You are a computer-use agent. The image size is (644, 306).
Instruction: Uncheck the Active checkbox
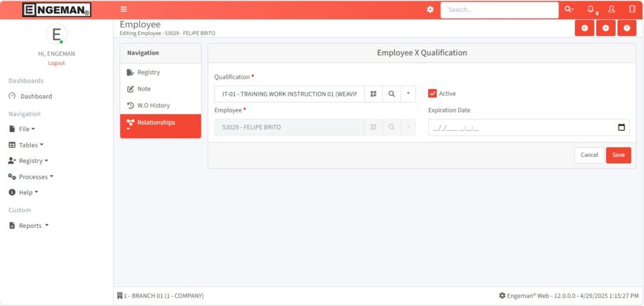(x=432, y=93)
